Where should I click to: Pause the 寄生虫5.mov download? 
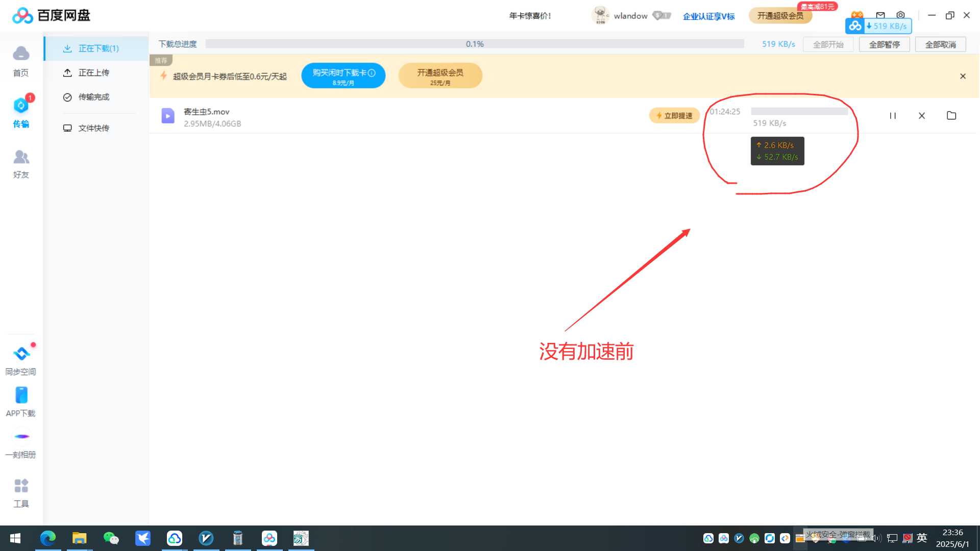pyautogui.click(x=893, y=116)
